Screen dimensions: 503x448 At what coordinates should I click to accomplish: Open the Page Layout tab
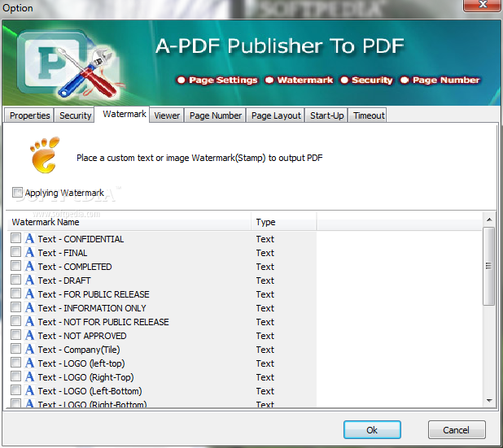[x=276, y=115]
